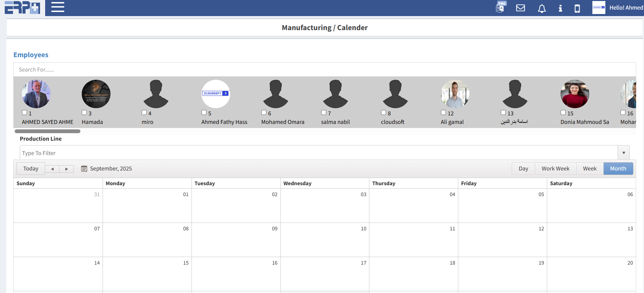Open the calendar date picker icon
644x293 pixels.
tap(84, 169)
